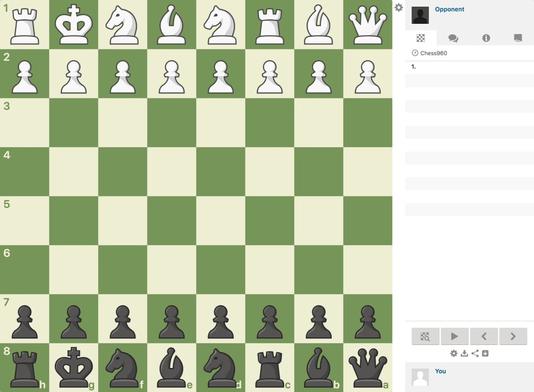Select the white bishop on e1
534x392 pixels.
click(172, 24)
